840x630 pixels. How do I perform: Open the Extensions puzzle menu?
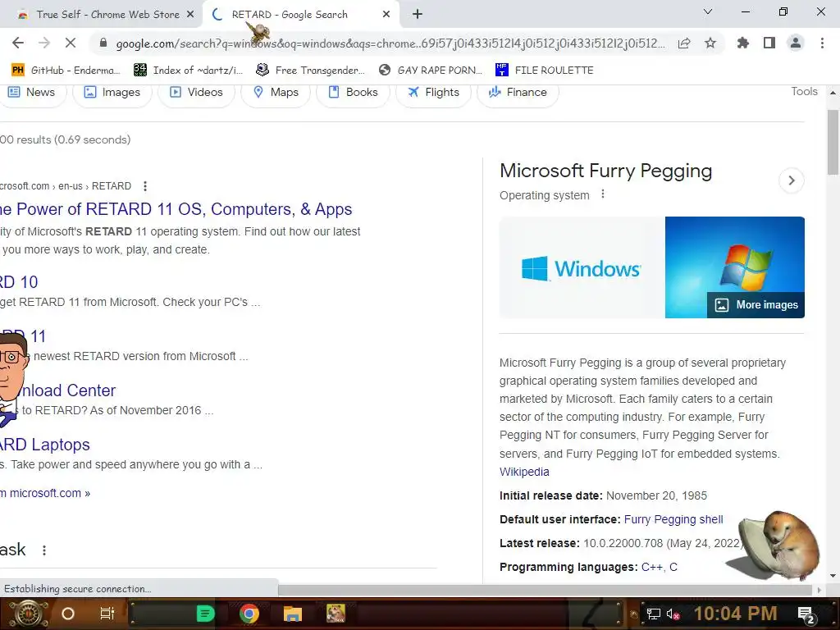pyautogui.click(x=742, y=43)
